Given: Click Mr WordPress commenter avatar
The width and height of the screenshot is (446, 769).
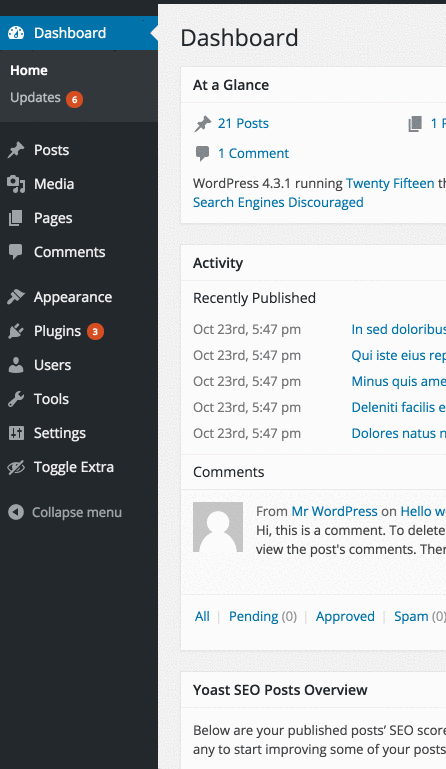Looking at the screenshot, I should (x=218, y=527).
